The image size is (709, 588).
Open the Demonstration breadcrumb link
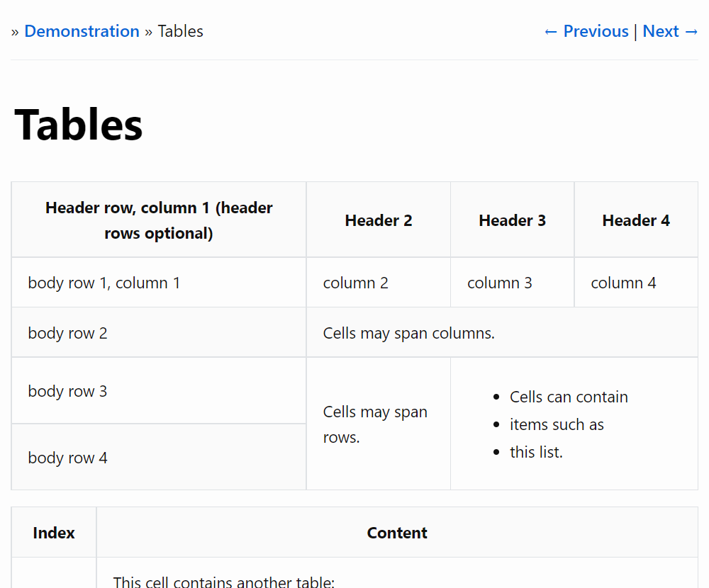[x=82, y=31]
